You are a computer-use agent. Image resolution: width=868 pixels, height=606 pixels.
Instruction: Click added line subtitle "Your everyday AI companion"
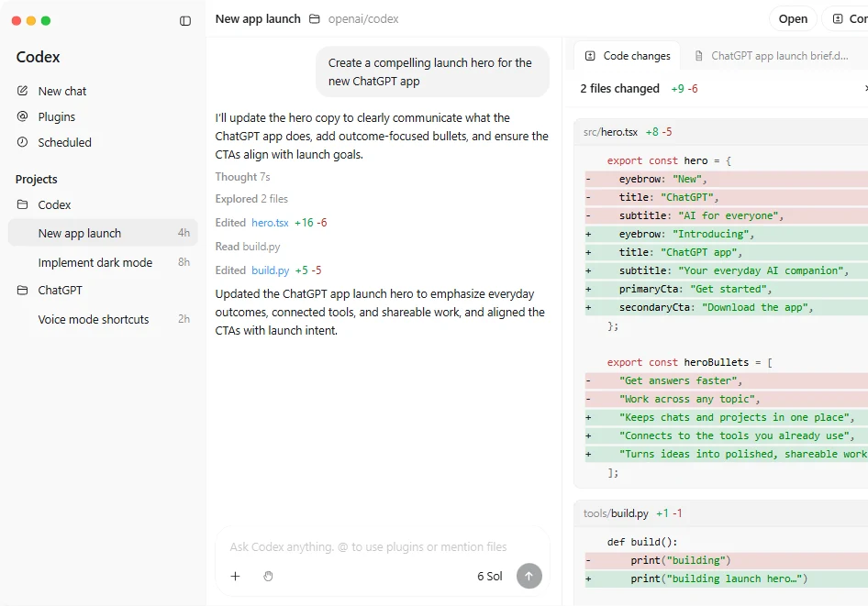click(727, 270)
